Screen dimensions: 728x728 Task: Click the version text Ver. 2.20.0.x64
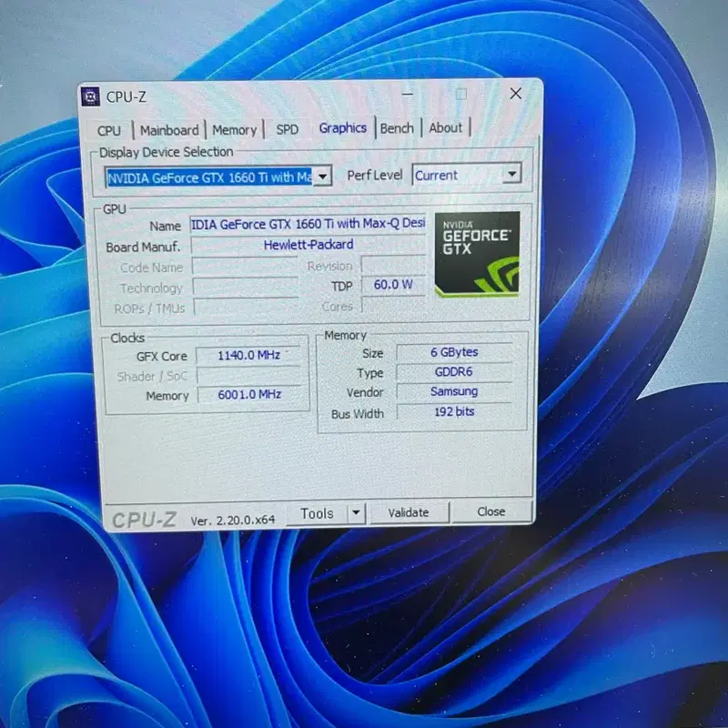point(233,520)
